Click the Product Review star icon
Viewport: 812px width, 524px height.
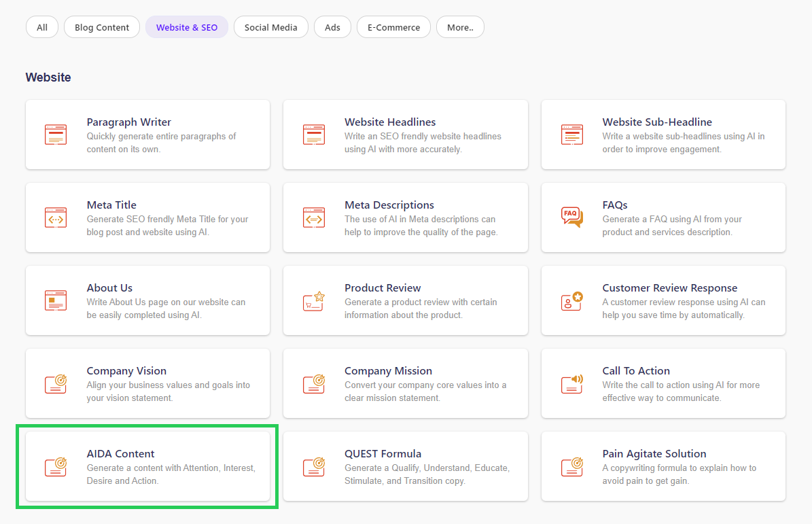(313, 300)
